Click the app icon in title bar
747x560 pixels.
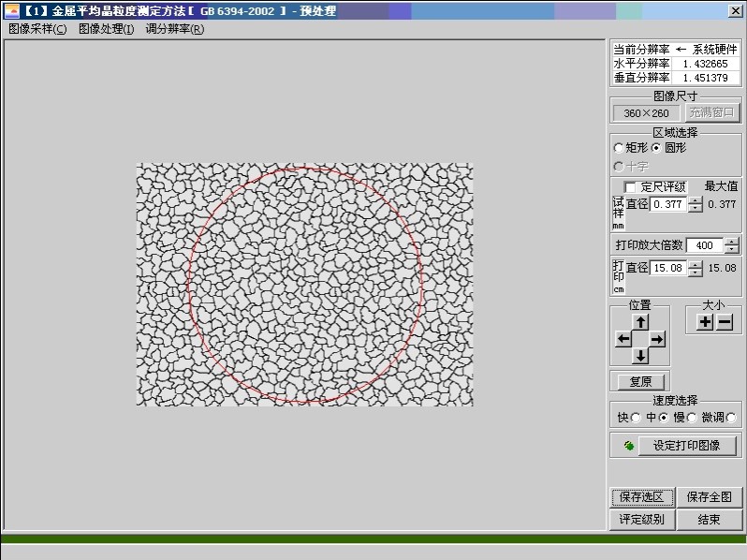(11, 10)
